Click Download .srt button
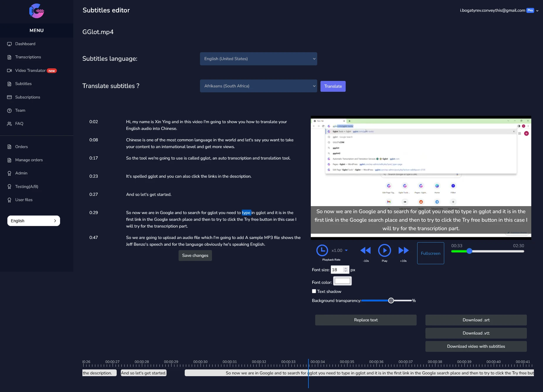543x392 pixels. (476, 320)
